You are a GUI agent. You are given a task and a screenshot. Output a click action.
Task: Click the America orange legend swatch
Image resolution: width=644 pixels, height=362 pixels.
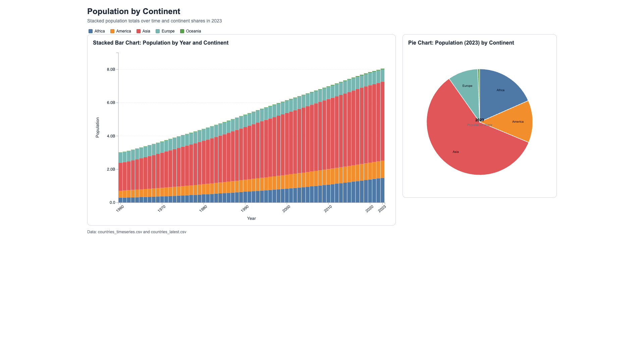[x=112, y=31]
